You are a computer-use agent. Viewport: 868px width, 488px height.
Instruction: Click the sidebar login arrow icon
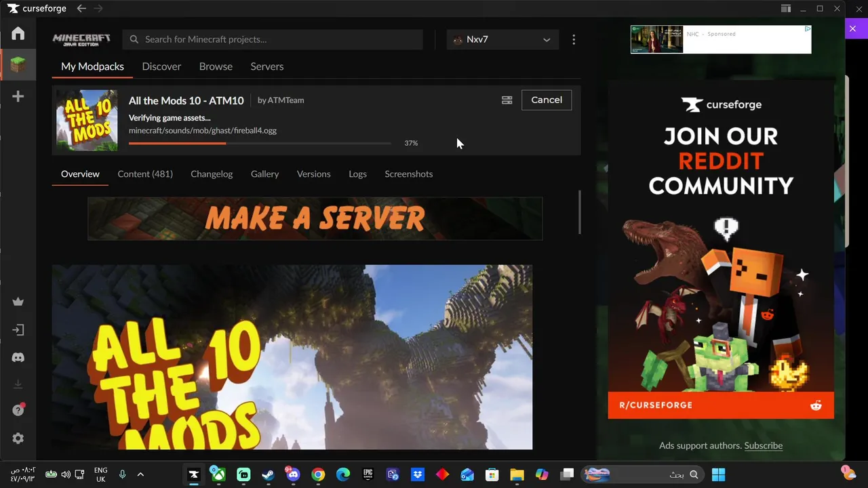[x=18, y=330]
